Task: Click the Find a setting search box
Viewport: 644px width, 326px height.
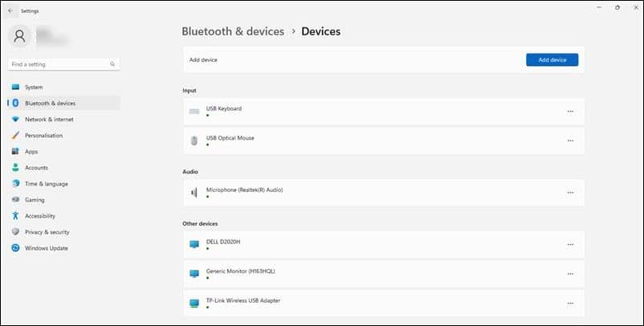Action: [x=63, y=64]
